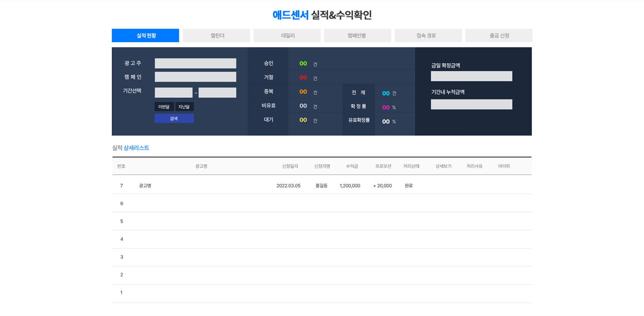Click the 상세보기 column header
The height and width of the screenshot is (316, 644).
tap(443, 166)
